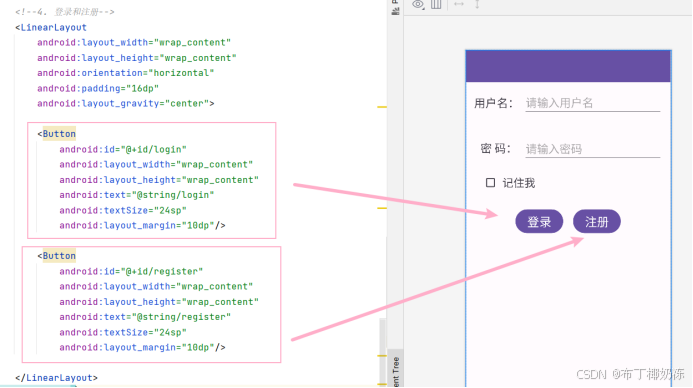Click the expand horizontally arrow icon
Image resolution: width=693 pixels, height=388 pixels.
[x=459, y=4]
